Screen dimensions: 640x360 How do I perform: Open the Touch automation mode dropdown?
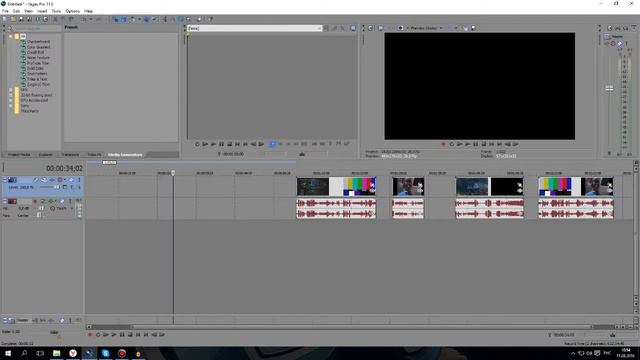72,208
